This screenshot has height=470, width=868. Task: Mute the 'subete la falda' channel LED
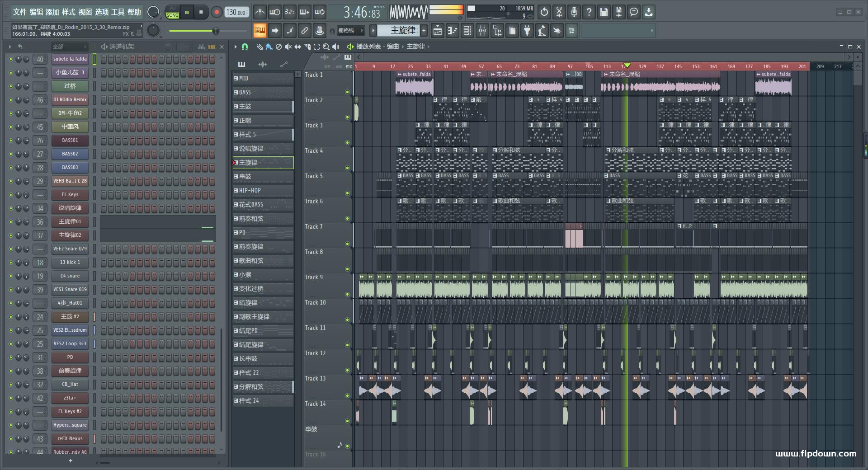11,59
